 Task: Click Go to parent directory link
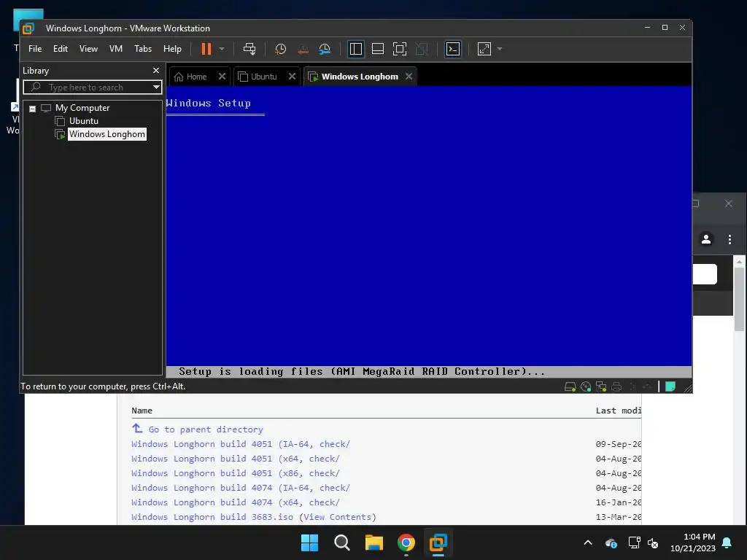[x=205, y=429]
